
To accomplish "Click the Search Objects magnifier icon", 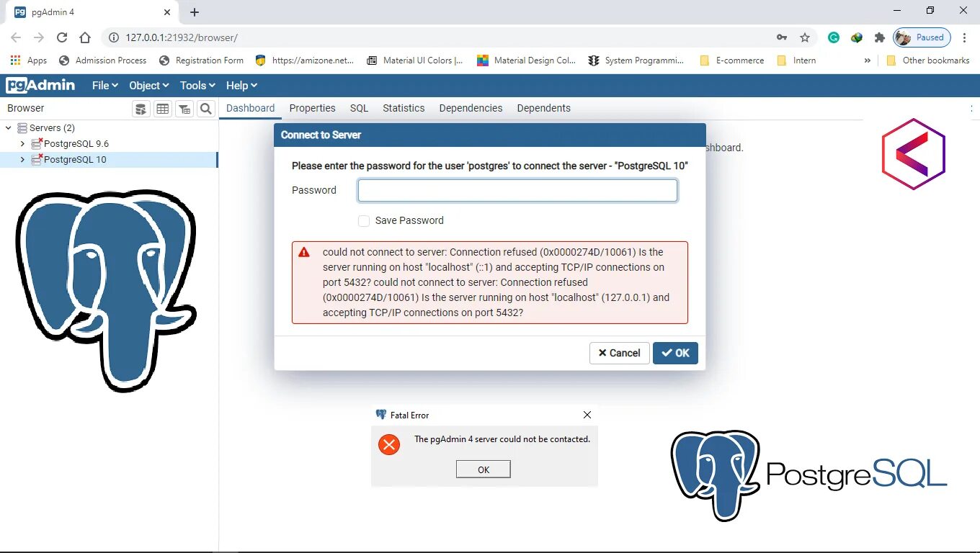I will (x=206, y=109).
